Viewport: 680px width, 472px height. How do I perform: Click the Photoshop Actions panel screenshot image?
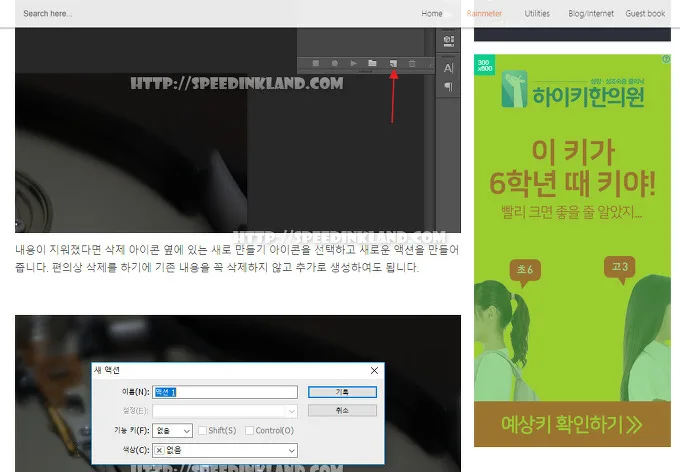pos(238,130)
